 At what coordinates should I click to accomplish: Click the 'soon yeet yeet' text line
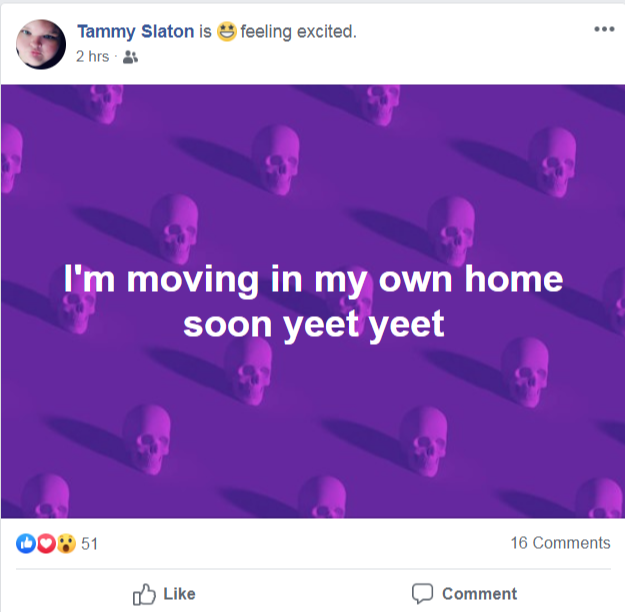point(314,326)
